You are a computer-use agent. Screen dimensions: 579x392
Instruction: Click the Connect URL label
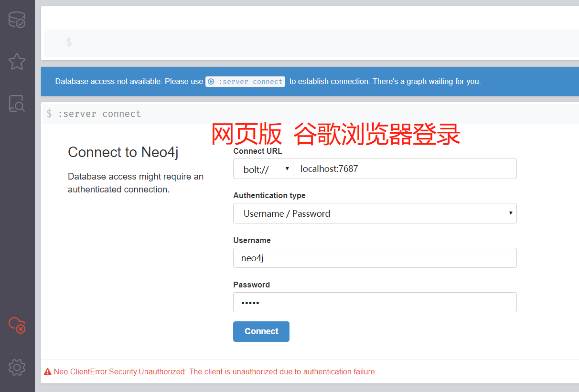[257, 151]
